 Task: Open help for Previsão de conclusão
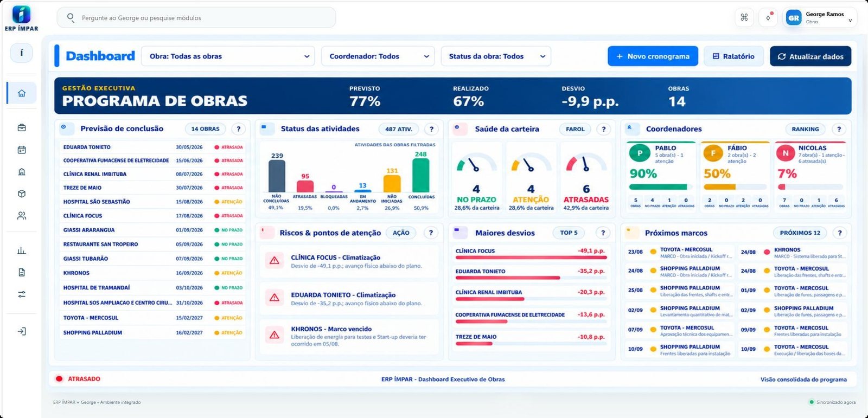(239, 129)
